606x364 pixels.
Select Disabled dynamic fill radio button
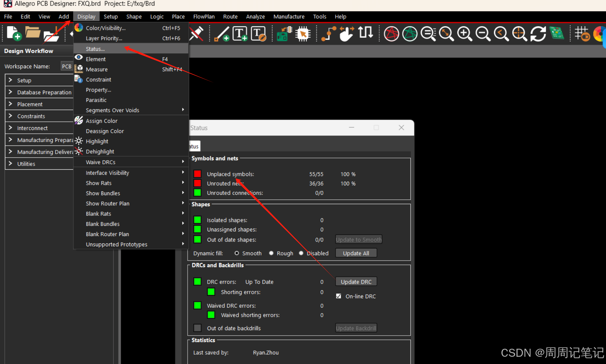point(301,253)
